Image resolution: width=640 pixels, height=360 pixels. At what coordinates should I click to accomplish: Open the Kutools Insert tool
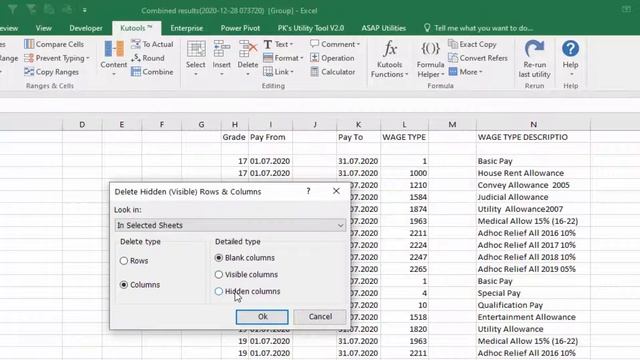[x=222, y=58]
